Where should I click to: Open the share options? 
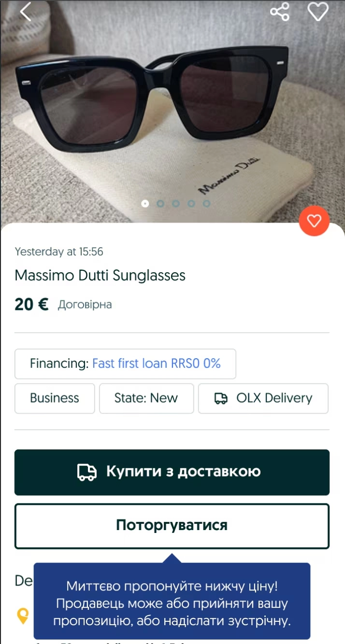coord(280,12)
